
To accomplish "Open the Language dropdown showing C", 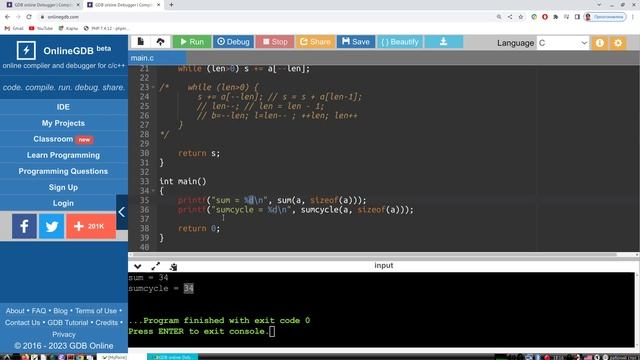I will point(563,43).
